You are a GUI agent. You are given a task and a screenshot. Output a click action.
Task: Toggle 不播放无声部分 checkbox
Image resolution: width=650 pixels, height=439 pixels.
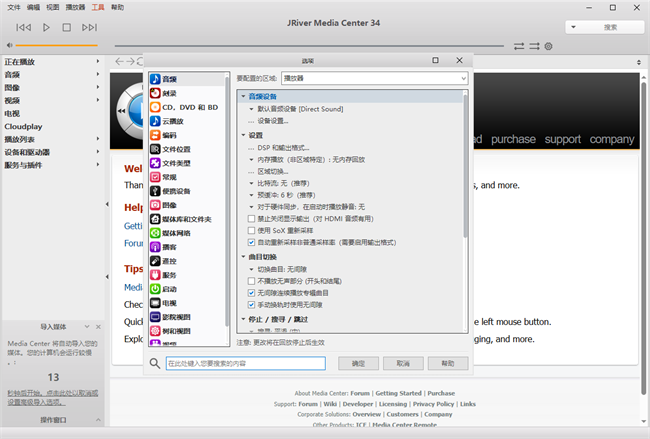[251, 281]
